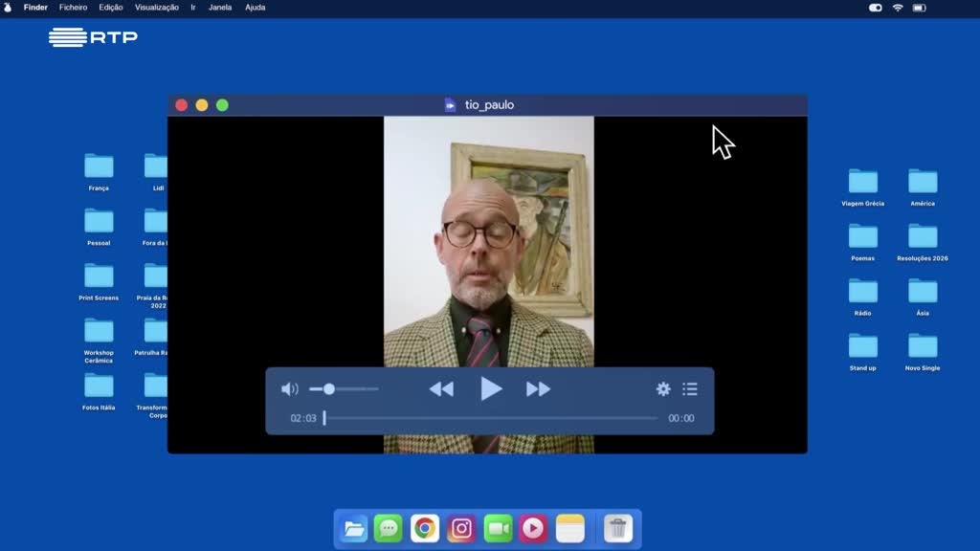Click the Wi-Fi status icon

click(x=898, y=8)
